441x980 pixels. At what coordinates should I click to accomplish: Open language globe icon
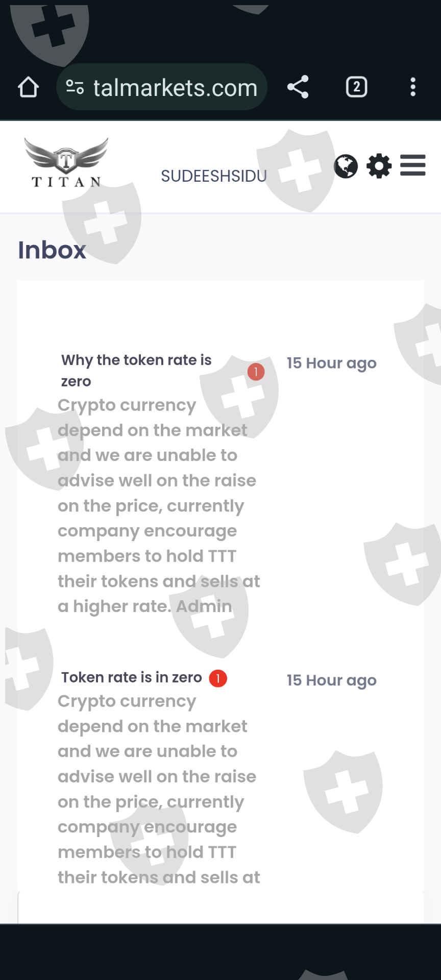coord(346,166)
